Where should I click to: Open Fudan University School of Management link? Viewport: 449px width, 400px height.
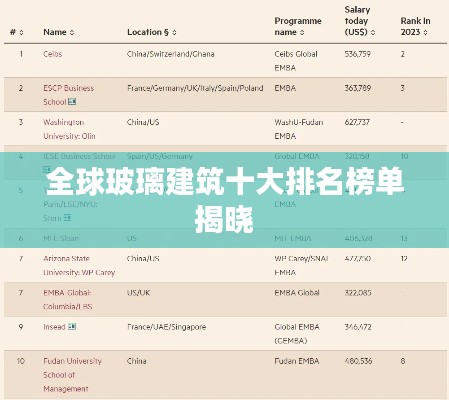pyautogui.click(x=72, y=375)
